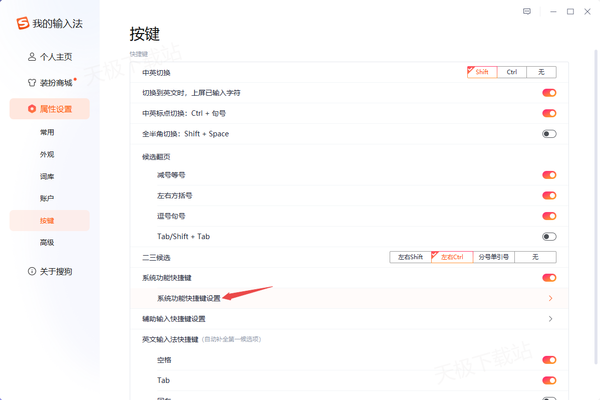
Task: Select Ctrl for 中英切换
Action: 511,72
